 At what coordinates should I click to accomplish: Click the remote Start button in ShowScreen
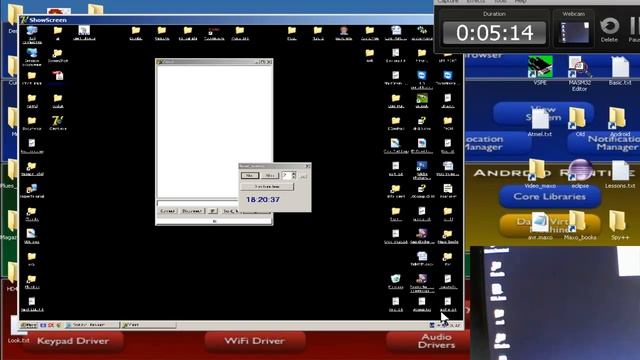tap(29, 325)
